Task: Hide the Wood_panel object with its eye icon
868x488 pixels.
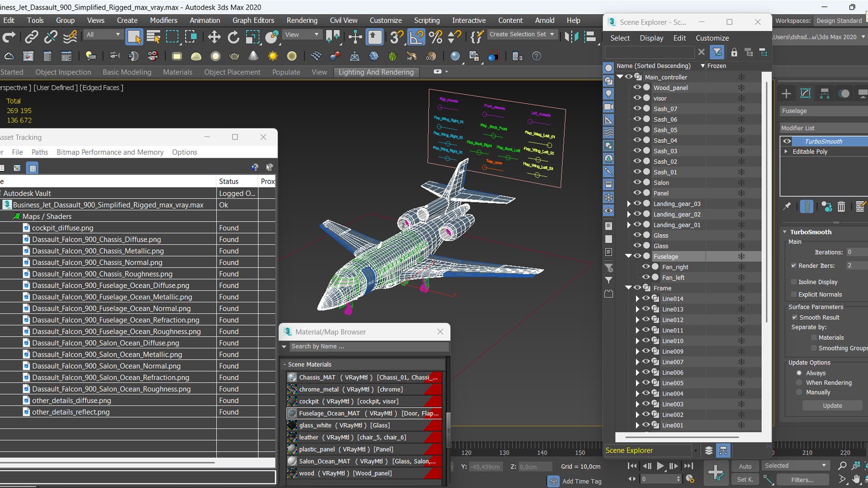Action: tap(637, 87)
